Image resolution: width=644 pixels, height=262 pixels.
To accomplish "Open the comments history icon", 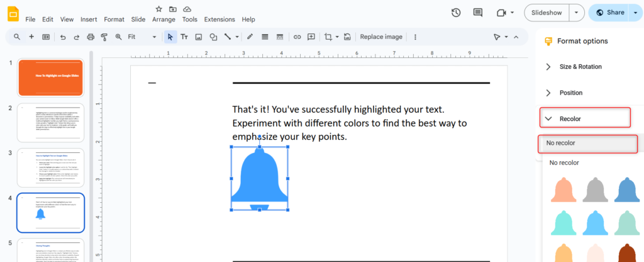I will pos(478,13).
